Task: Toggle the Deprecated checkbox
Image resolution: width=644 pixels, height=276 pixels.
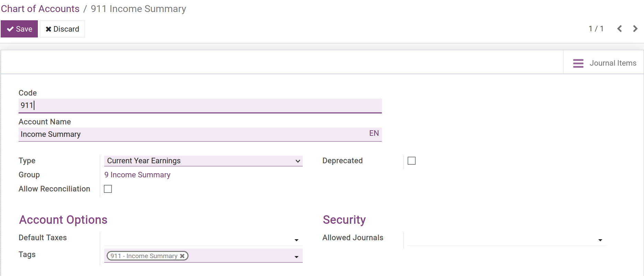Action: (x=411, y=161)
